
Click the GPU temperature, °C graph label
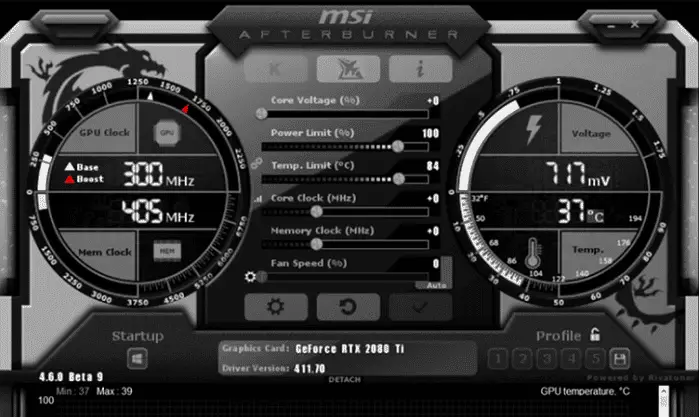(585, 392)
